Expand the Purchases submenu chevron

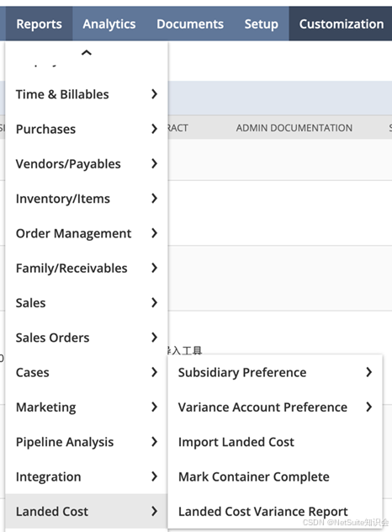(154, 129)
